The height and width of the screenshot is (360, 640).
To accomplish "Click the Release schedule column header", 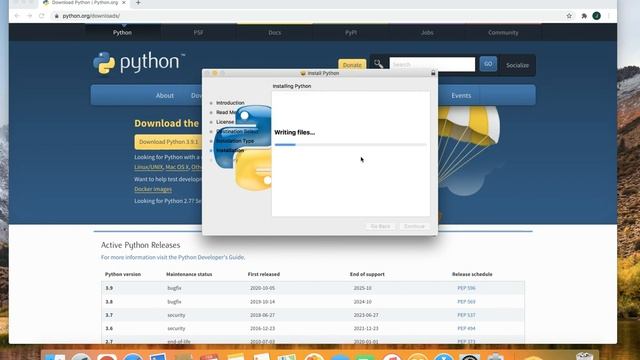I will click(x=472, y=274).
